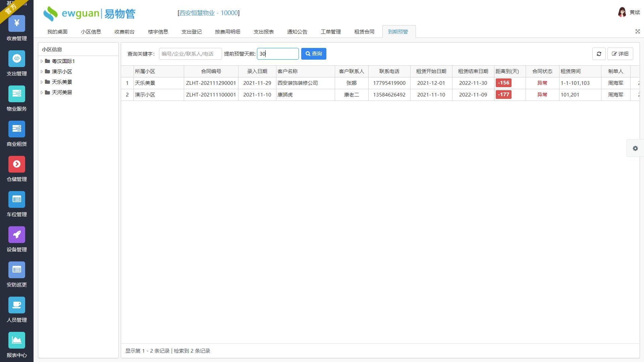The width and height of the screenshot is (644, 362).
Task: Click the 查询关键字 input field
Action: (x=190, y=54)
